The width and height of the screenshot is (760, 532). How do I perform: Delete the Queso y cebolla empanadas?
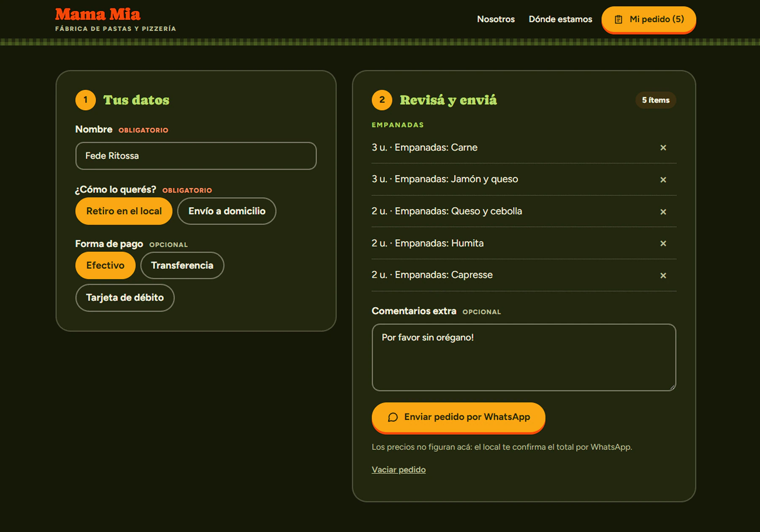coord(663,212)
